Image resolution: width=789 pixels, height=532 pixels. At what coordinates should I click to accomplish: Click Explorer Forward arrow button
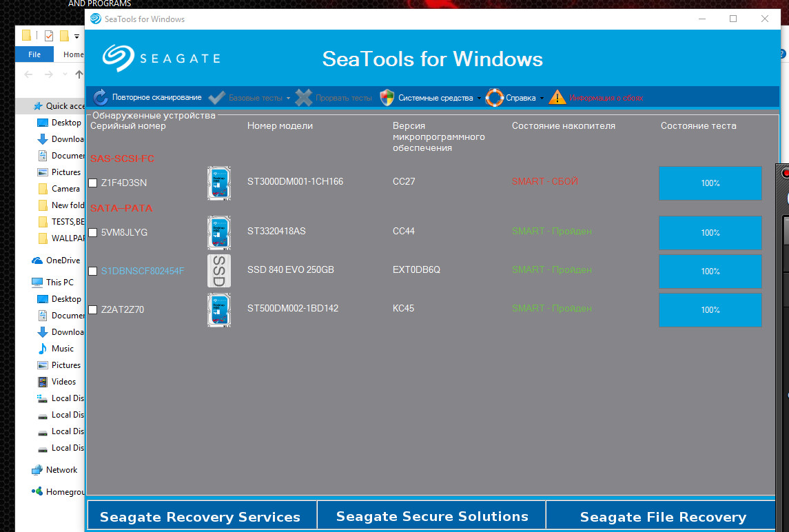click(x=49, y=74)
